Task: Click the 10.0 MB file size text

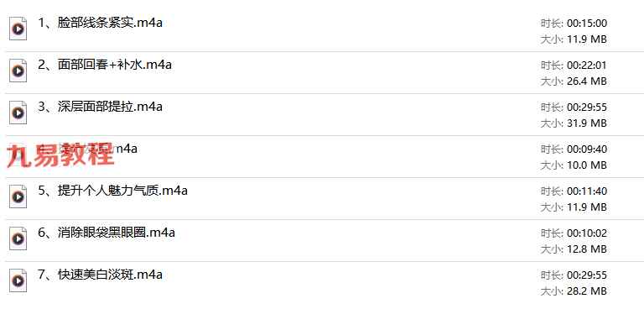Action: (586, 165)
